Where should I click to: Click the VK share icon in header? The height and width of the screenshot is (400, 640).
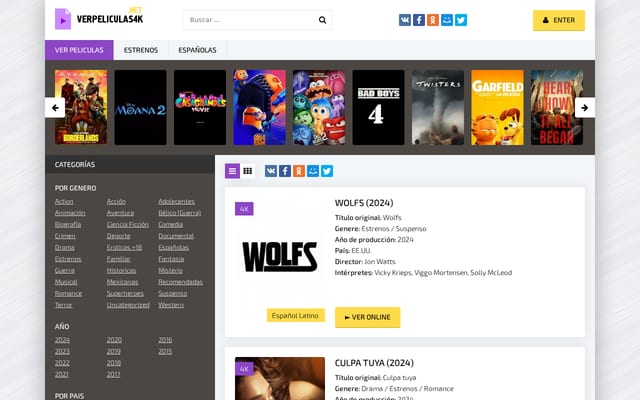pos(404,20)
